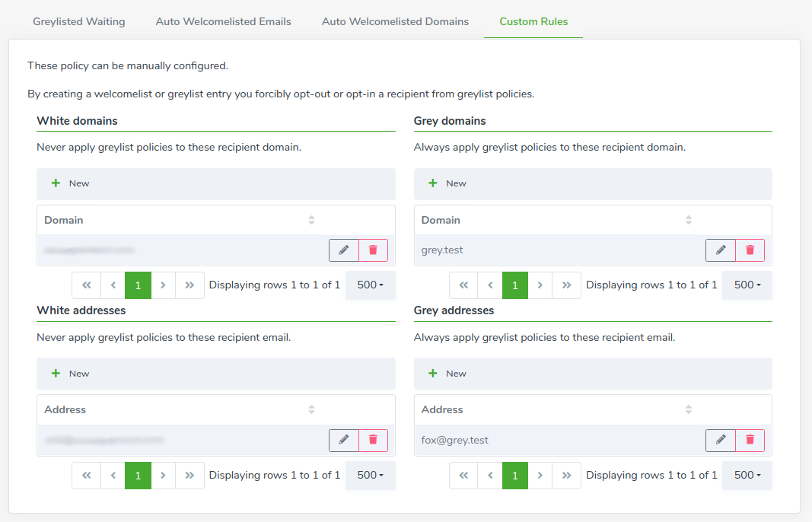Select page 1 in Grey addresses pagination
This screenshot has width=812, height=522.
click(514, 476)
